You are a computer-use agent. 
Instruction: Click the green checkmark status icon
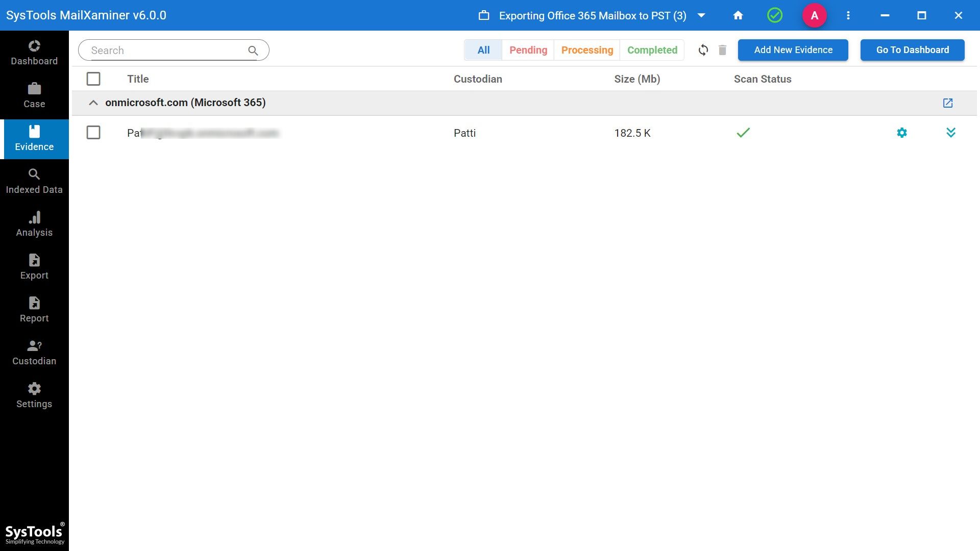pyautogui.click(x=775, y=15)
